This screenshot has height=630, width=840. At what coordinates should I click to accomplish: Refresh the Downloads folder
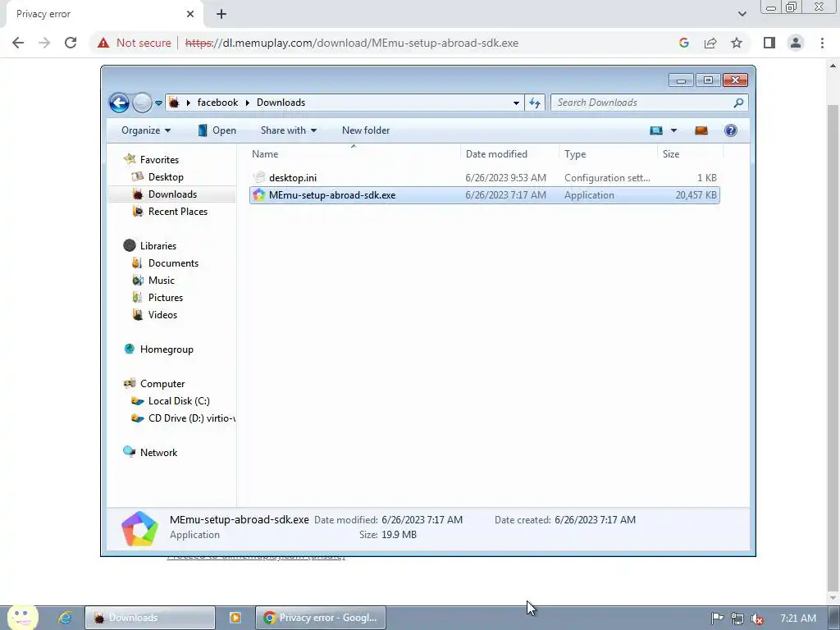(535, 103)
